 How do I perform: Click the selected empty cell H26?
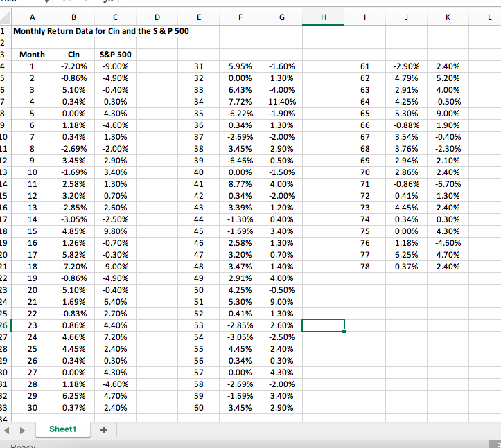(323, 325)
